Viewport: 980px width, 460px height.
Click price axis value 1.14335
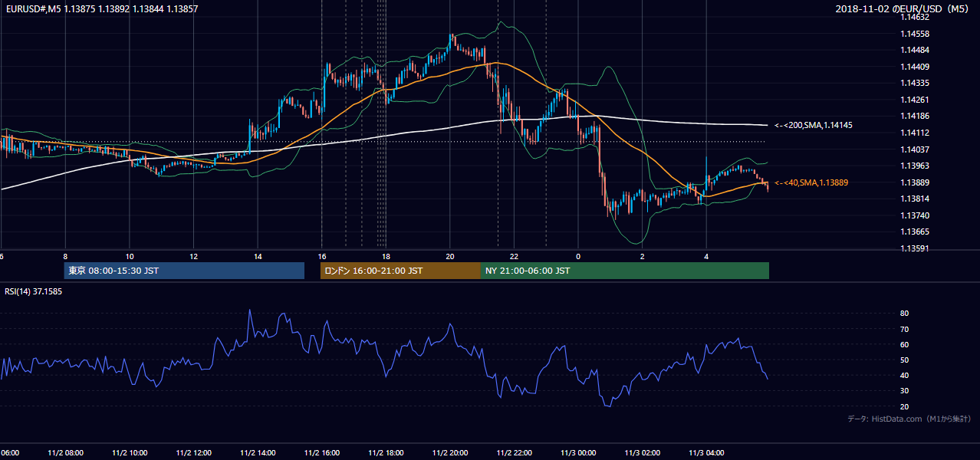point(915,83)
